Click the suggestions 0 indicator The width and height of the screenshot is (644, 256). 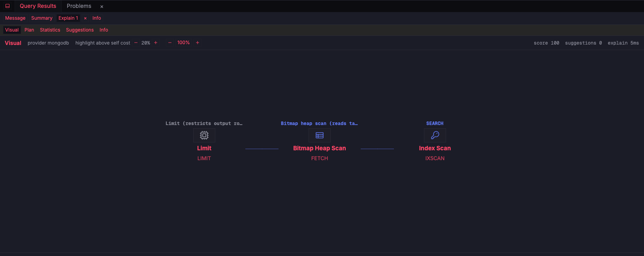click(x=584, y=43)
